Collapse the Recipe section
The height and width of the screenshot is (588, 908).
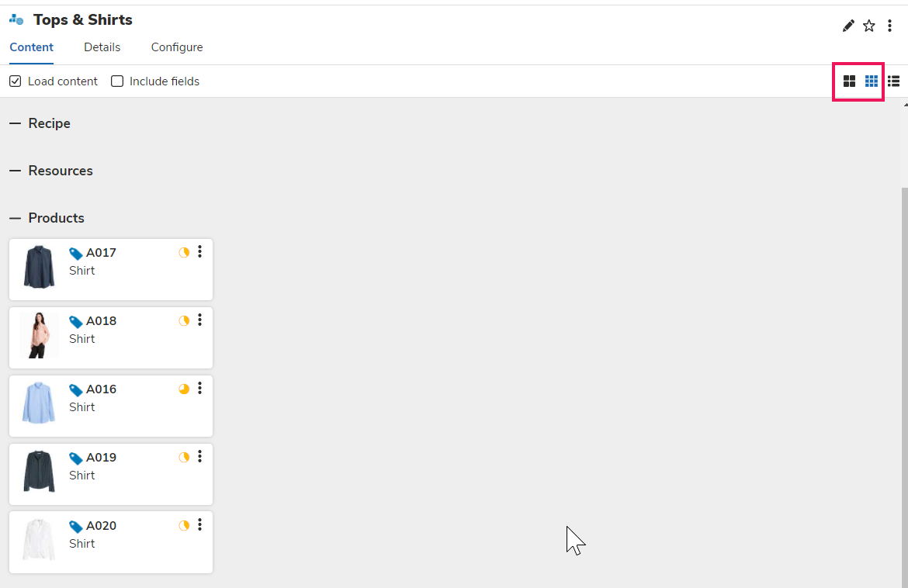coord(15,123)
